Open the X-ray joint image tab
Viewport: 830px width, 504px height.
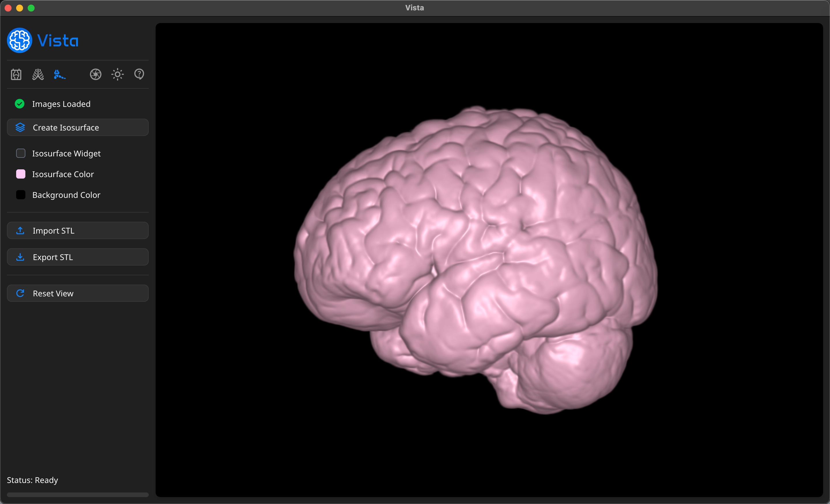click(x=16, y=74)
